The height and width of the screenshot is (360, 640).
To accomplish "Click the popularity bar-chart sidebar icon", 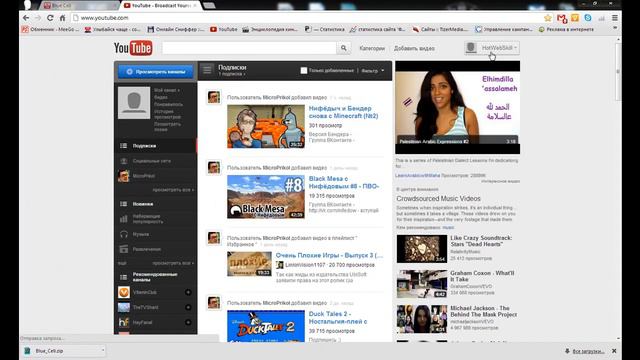I will [x=123, y=219].
